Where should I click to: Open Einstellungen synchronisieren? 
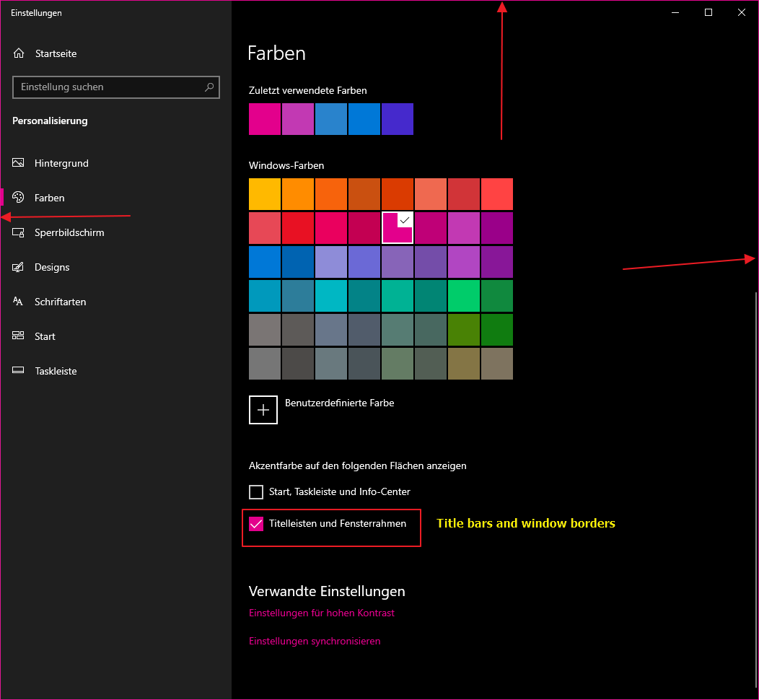315,641
